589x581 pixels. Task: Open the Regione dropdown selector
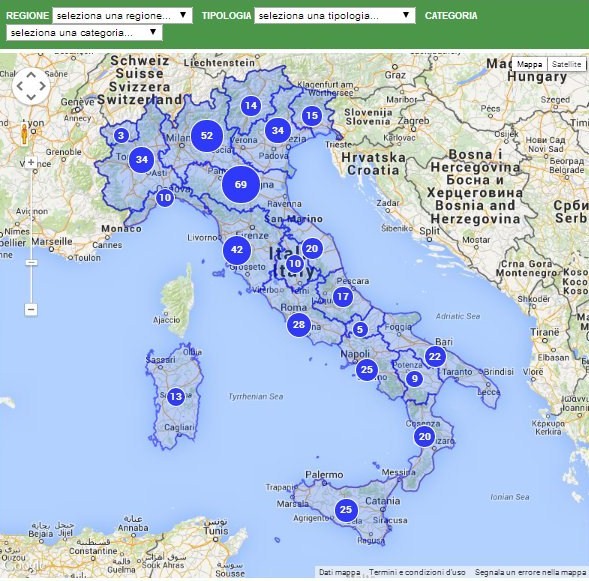(122, 15)
